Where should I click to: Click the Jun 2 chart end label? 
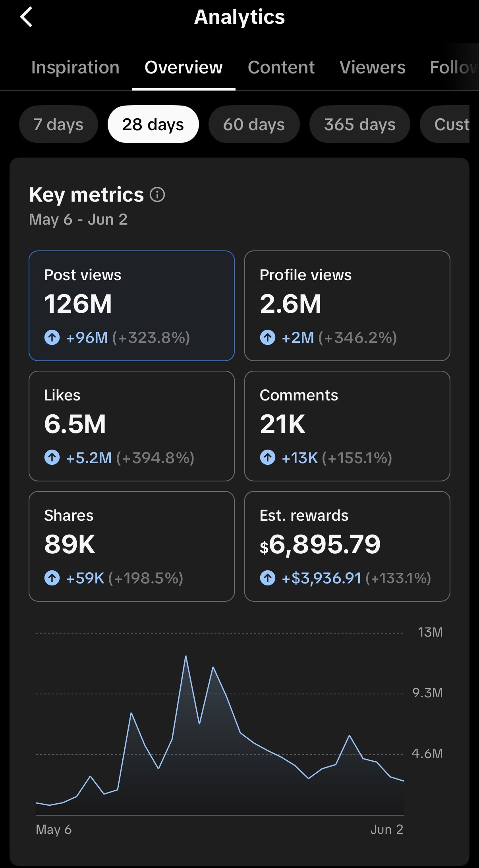point(387,830)
